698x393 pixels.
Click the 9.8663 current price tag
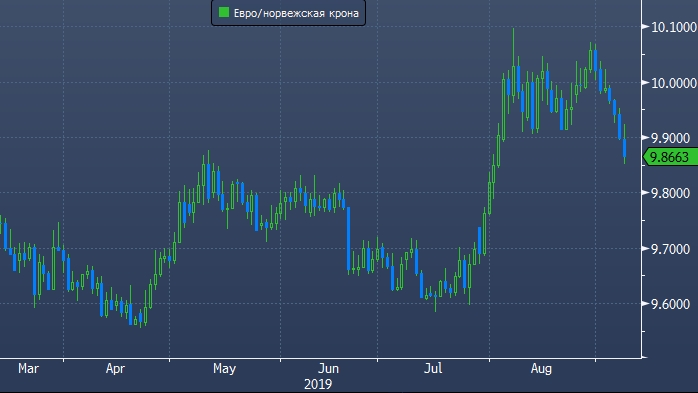click(x=671, y=157)
